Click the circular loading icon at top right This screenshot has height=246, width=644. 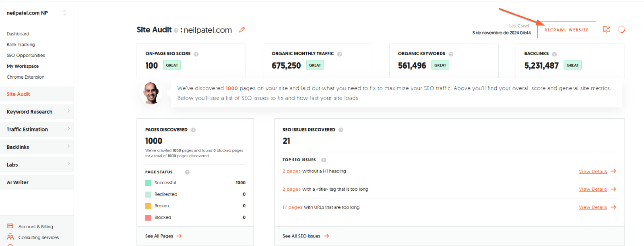pyautogui.click(x=621, y=29)
